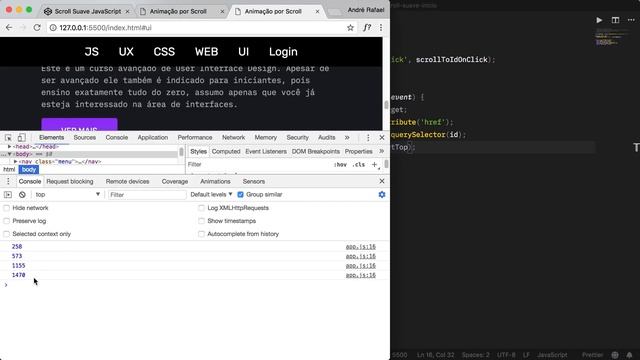Split the editor with split icon
The height and width of the screenshot is (360, 640).
[615, 20]
